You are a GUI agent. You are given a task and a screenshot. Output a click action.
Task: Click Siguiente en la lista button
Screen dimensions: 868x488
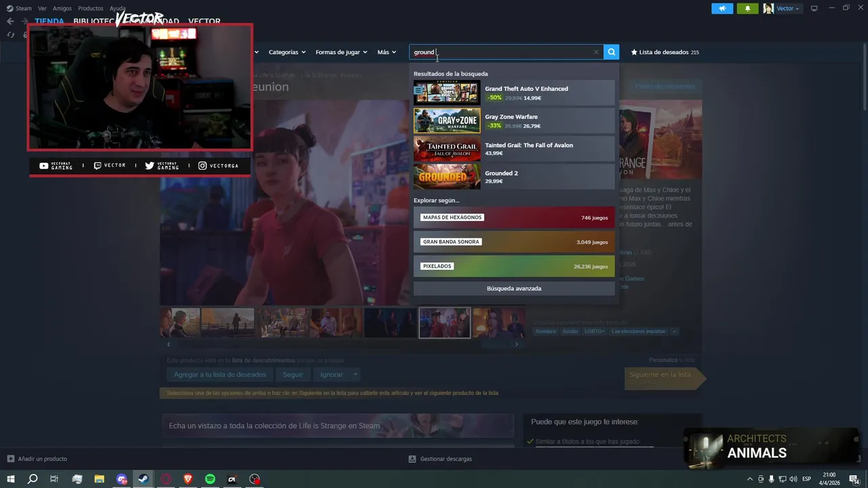[x=665, y=378]
